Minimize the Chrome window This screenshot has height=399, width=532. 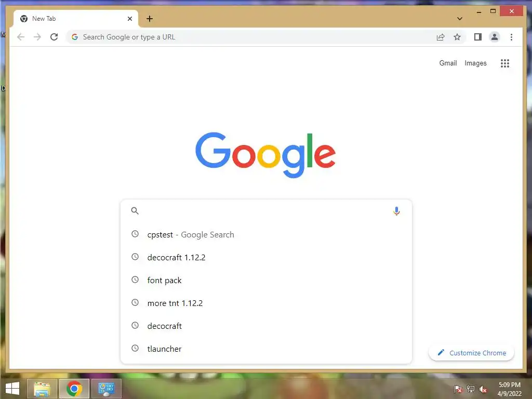[x=478, y=11]
